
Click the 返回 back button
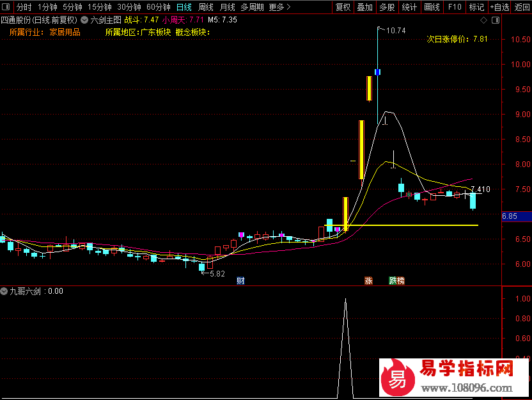522,8
